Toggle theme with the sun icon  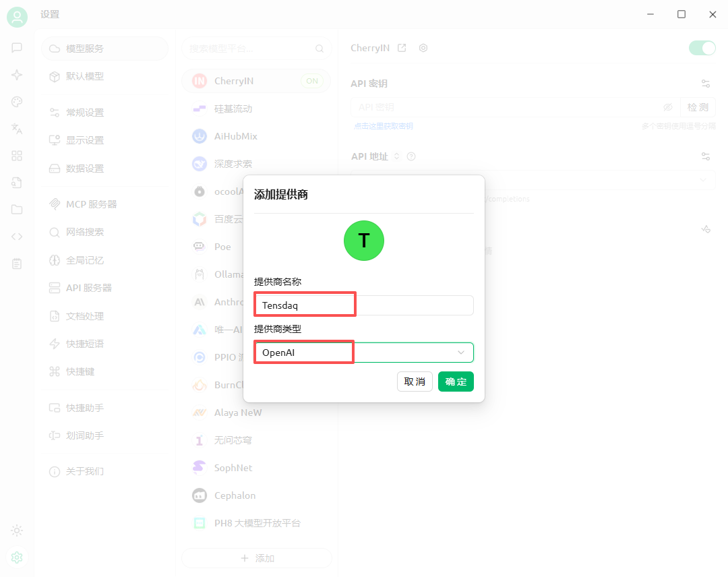[17, 530]
